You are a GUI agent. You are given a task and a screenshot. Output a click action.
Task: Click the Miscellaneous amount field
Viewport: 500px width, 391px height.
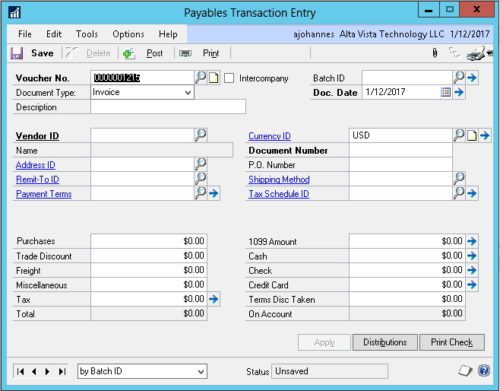click(149, 285)
